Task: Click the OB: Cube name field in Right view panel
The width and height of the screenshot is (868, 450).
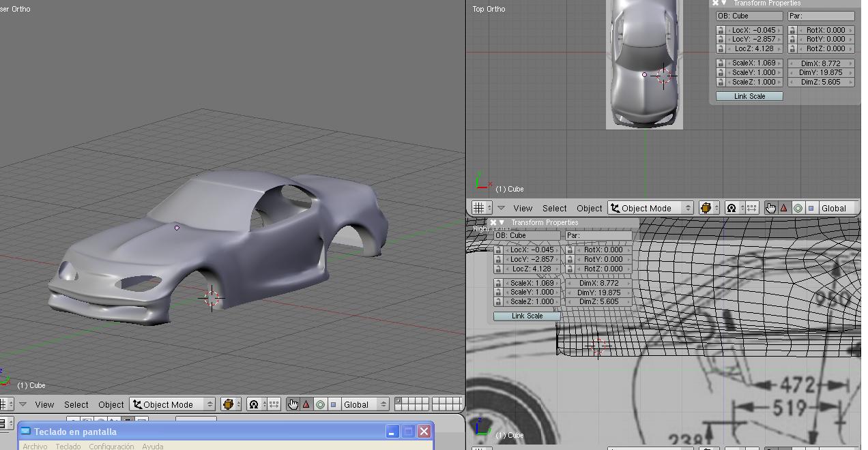Action: tap(527, 235)
